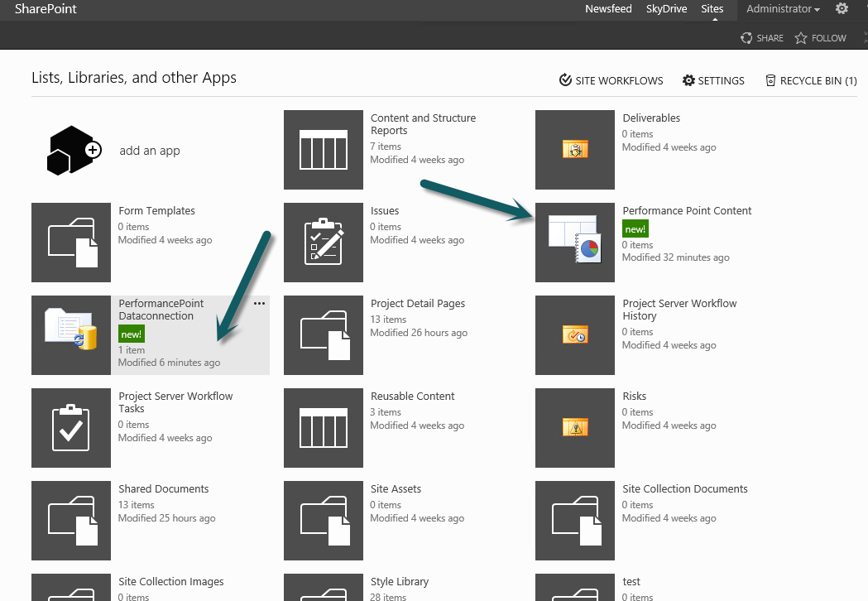Click the add an app hexagon icon
868x601 pixels.
tap(74, 151)
